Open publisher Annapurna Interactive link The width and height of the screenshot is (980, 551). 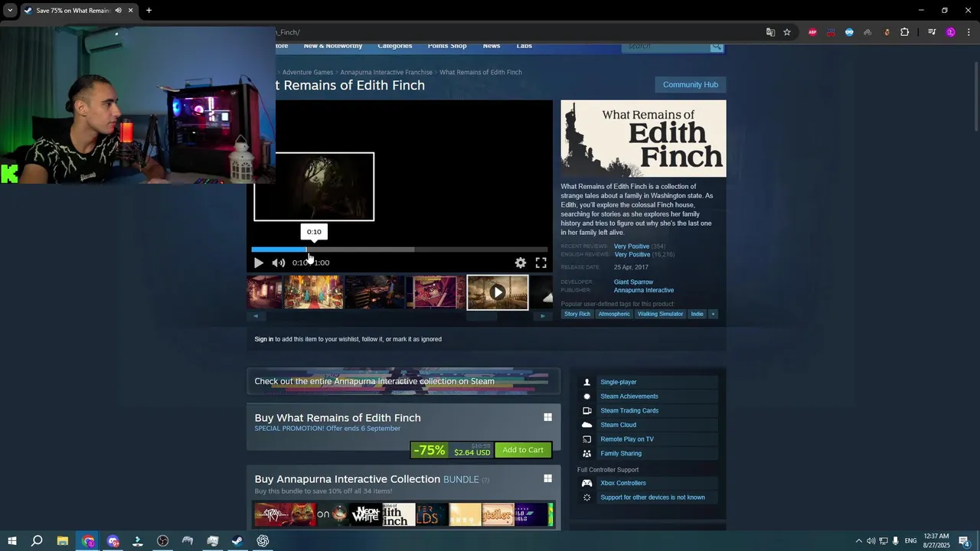[644, 291]
